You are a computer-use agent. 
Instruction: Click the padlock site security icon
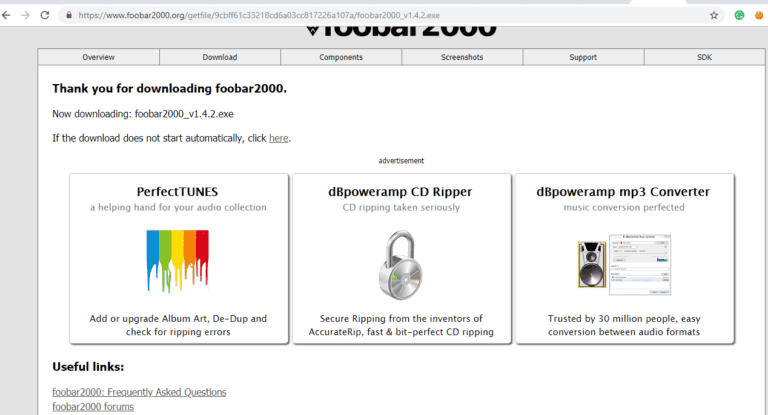coord(69,15)
